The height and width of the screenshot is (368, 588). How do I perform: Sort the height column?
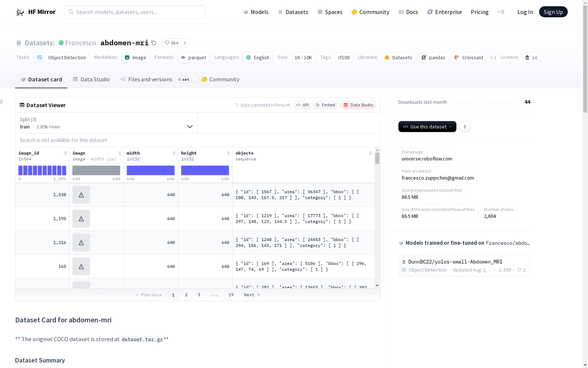coord(228,153)
